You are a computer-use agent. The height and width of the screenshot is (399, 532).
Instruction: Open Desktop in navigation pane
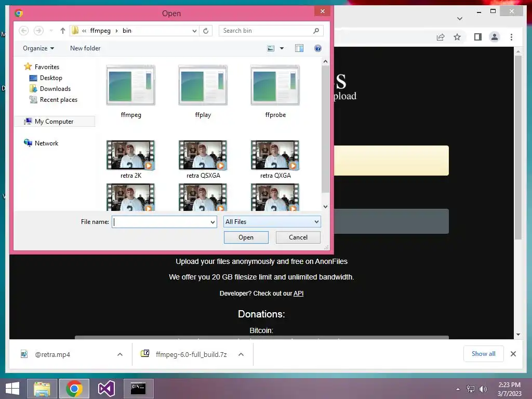point(46,78)
